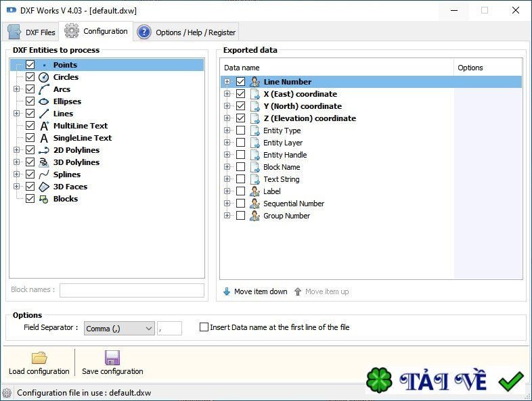Click the Data name column header

[x=337, y=68]
